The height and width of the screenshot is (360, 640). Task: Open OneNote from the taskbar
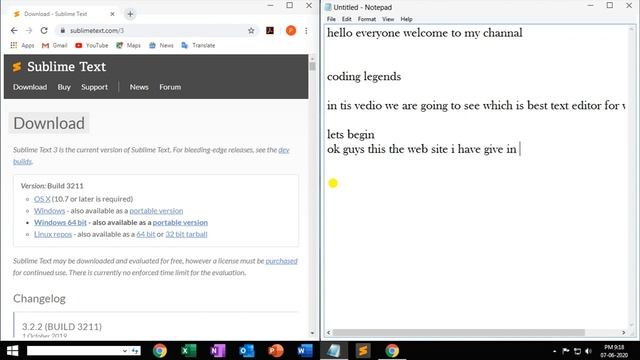click(x=218, y=351)
